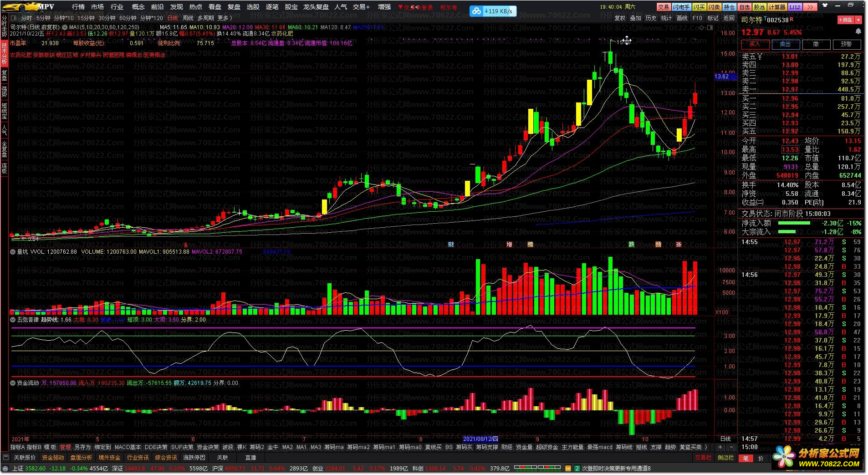Click the 增 marker below the chart
868x475 pixels.
coord(509,245)
